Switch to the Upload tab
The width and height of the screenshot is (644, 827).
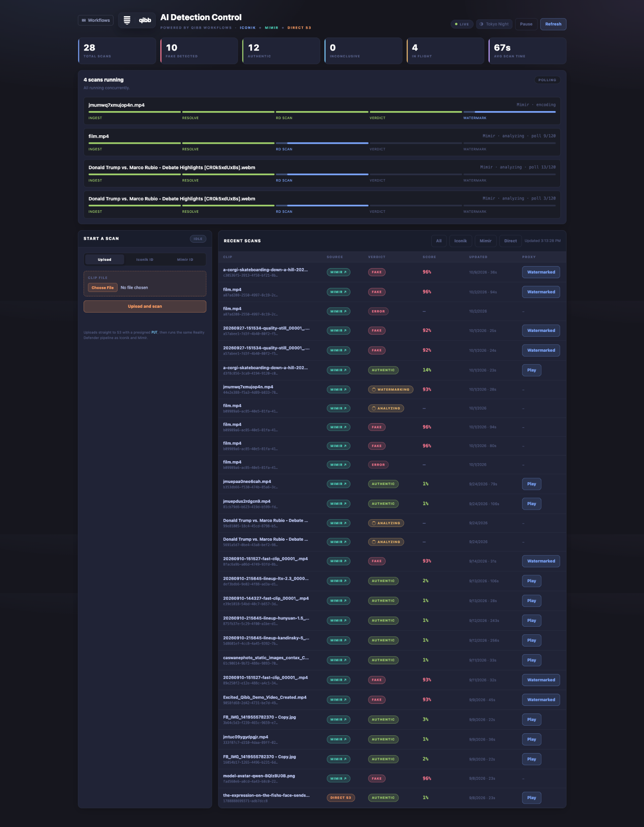click(x=105, y=260)
